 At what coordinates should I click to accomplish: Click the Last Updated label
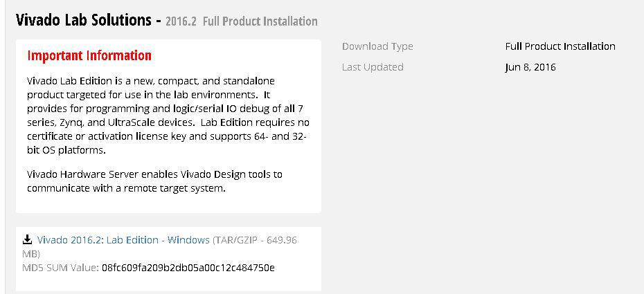(373, 67)
